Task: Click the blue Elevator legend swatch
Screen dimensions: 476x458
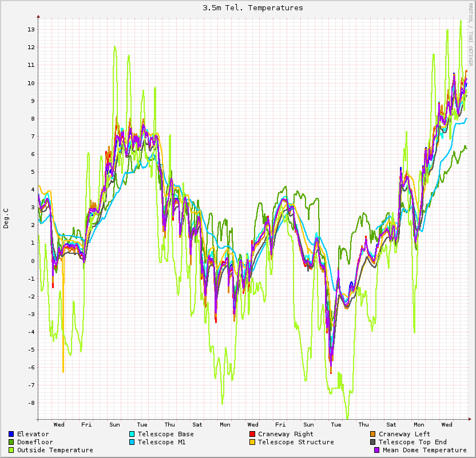Action: [11, 434]
